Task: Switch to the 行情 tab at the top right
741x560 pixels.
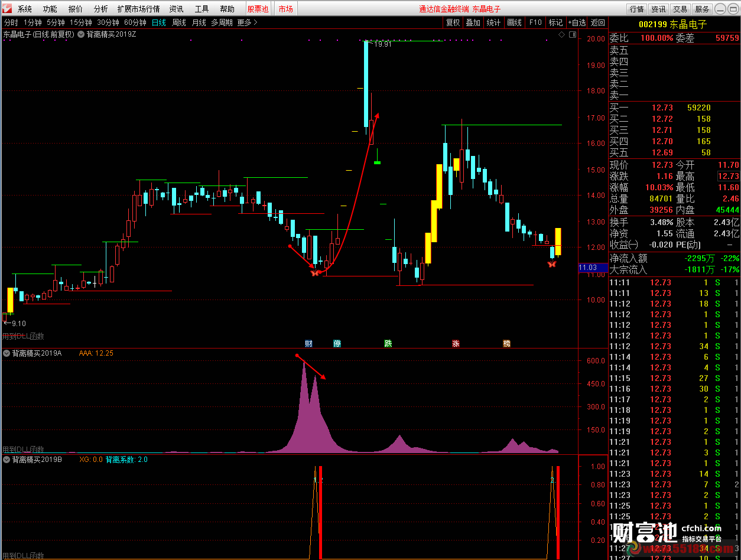Action: pos(636,9)
